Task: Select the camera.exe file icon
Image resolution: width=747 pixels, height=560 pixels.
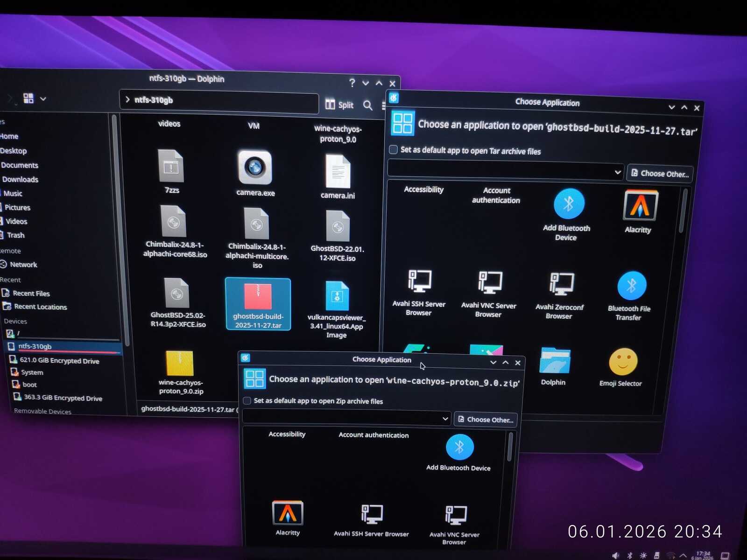Action: tap(255, 168)
